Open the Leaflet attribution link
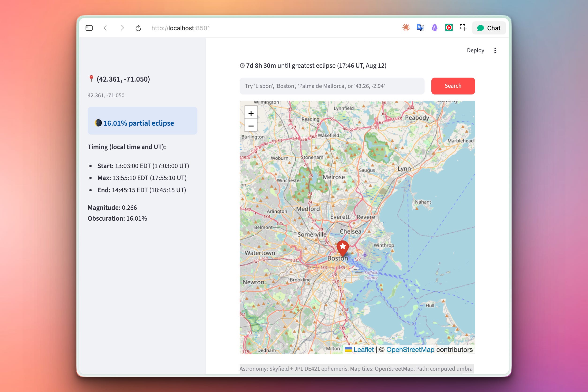Image resolution: width=588 pixels, height=392 pixels. tap(363, 350)
